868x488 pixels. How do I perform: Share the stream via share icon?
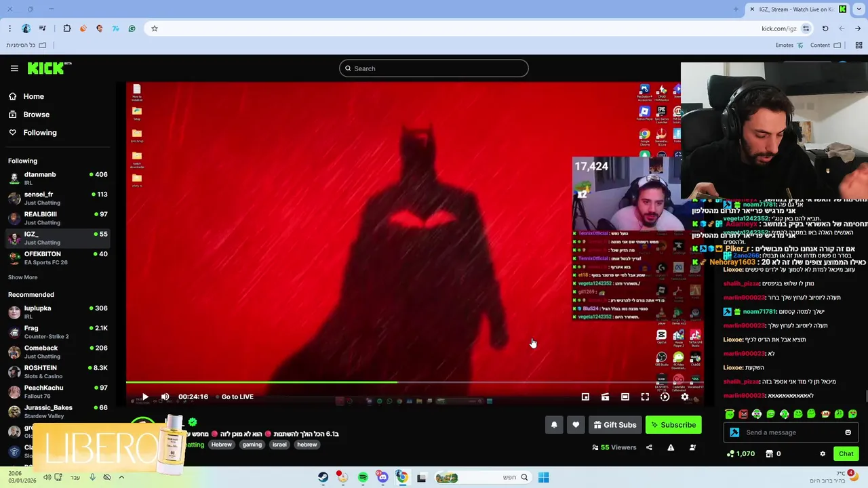click(649, 447)
